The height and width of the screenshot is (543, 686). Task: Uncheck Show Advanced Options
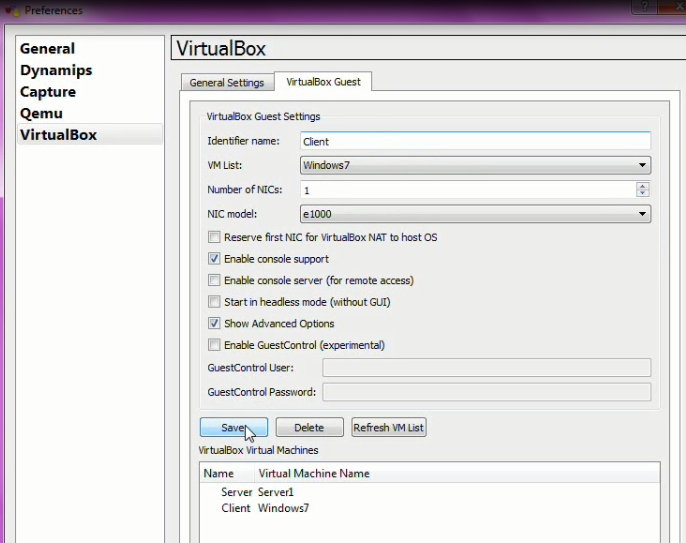coord(214,323)
